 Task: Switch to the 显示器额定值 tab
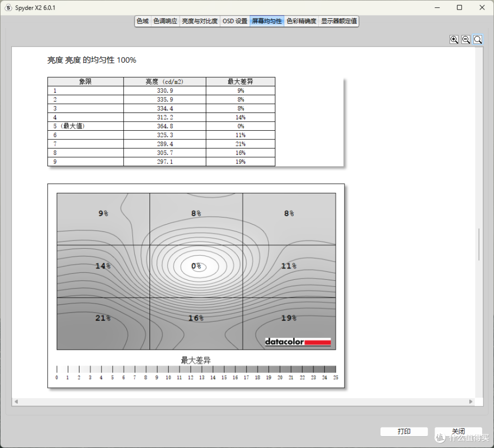pyautogui.click(x=338, y=21)
